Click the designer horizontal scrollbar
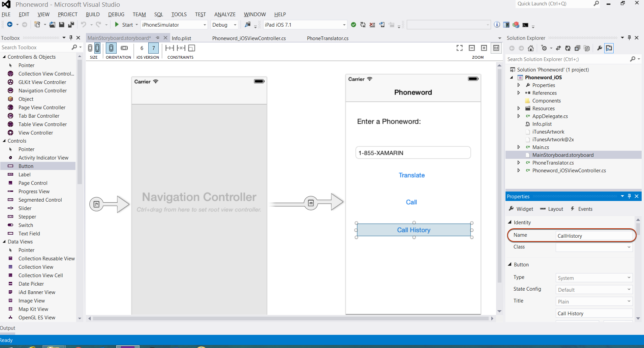 click(290, 318)
